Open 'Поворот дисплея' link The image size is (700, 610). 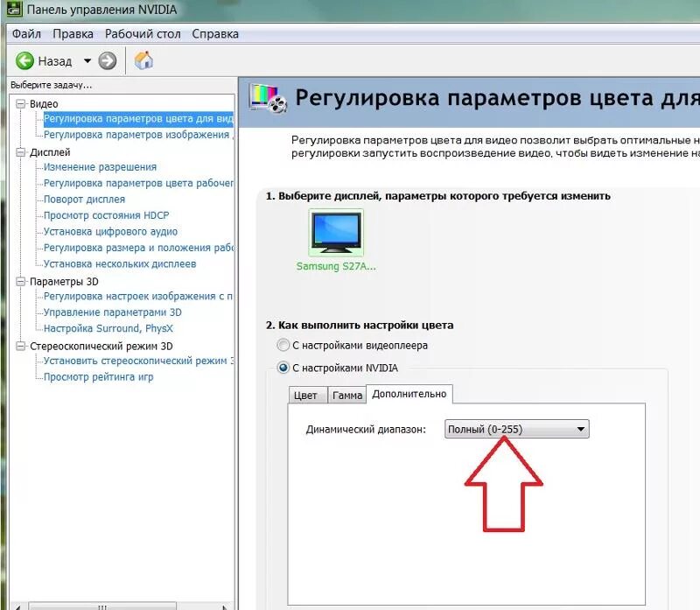[84, 200]
